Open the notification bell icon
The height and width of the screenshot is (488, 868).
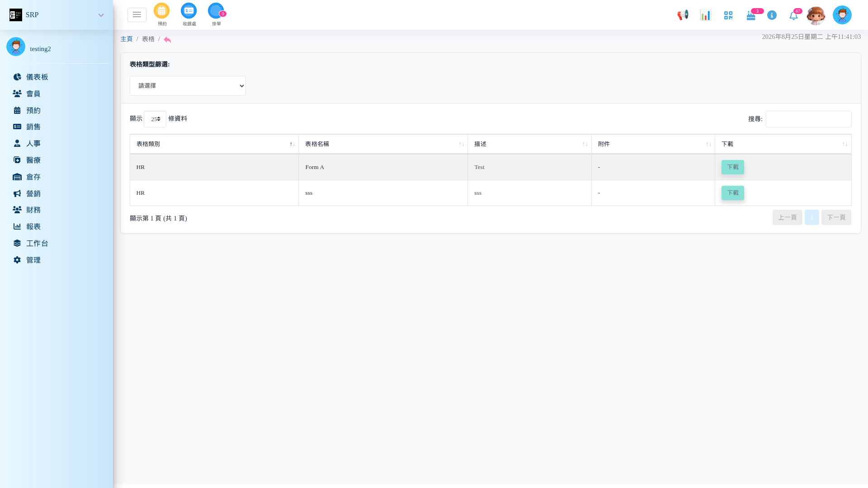click(793, 16)
